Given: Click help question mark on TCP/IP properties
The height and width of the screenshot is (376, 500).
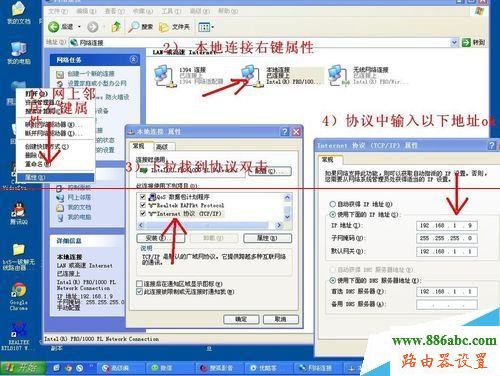Looking at the screenshot, I should click(492, 145).
